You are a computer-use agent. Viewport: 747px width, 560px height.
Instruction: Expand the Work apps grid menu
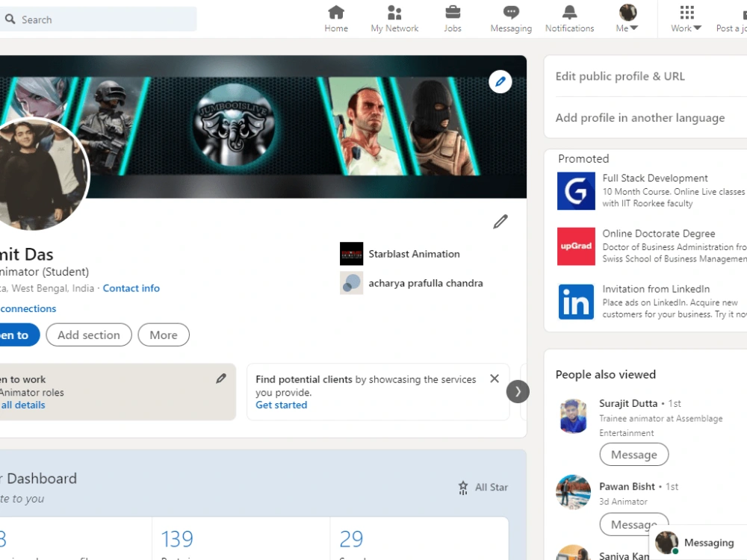[x=686, y=19]
